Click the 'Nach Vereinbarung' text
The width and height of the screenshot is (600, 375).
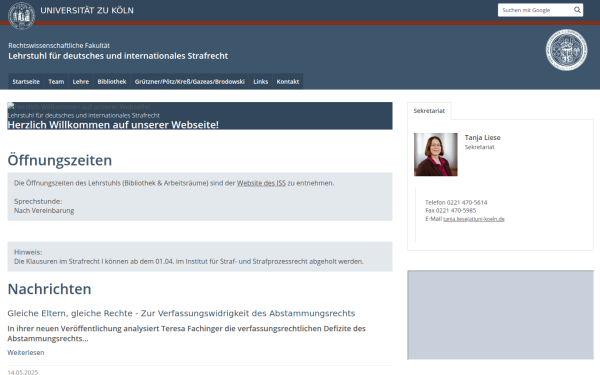44,210
